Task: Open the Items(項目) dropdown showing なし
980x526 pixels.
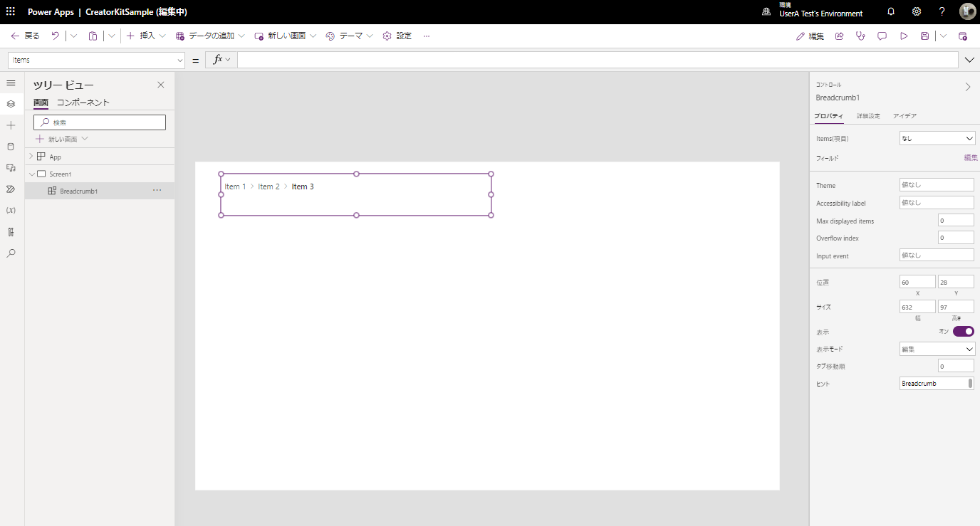Action: click(x=937, y=137)
